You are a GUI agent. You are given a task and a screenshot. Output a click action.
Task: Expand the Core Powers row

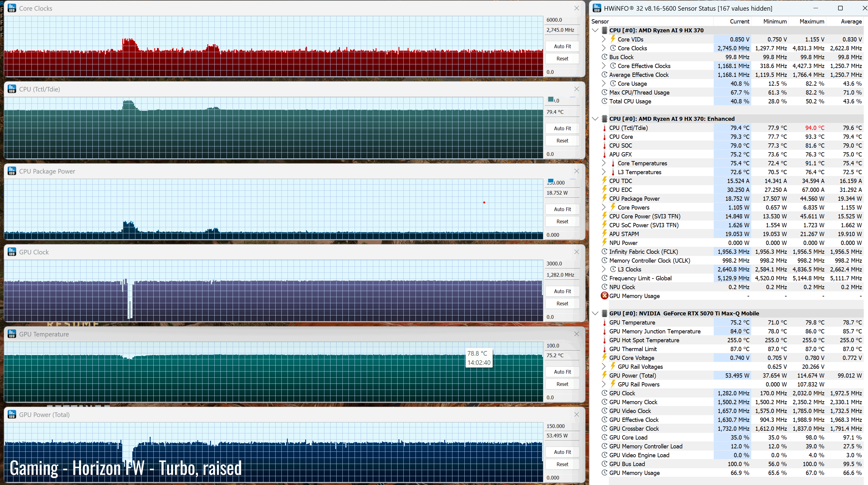click(x=603, y=207)
